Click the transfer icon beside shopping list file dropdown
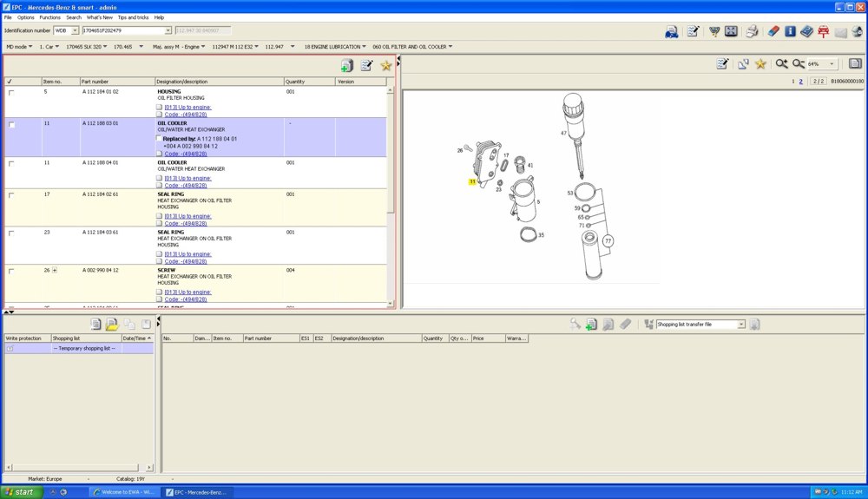 [754, 325]
